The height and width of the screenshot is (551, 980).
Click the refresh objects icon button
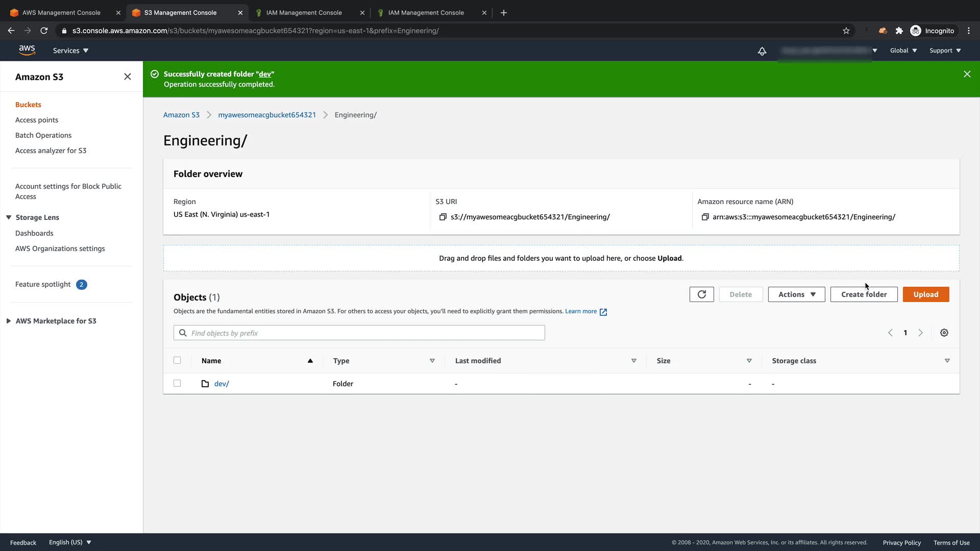(x=701, y=294)
